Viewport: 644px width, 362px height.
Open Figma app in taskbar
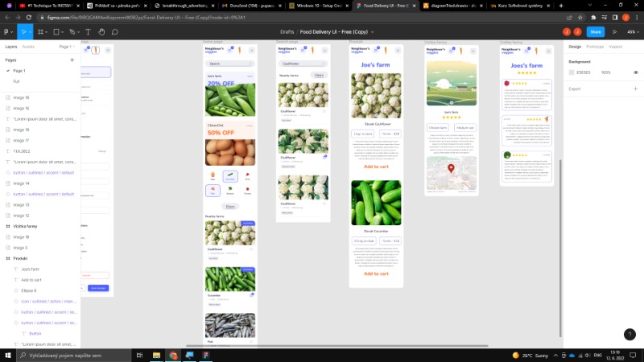(206, 355)
